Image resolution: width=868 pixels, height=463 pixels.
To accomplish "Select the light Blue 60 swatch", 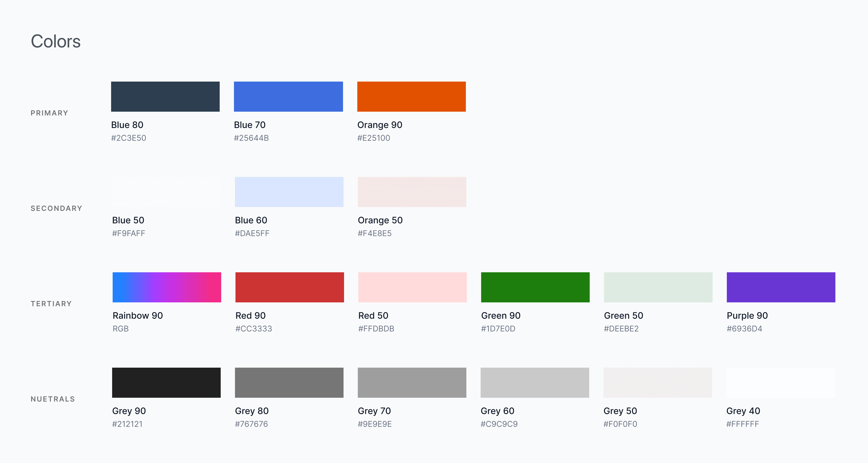I will click(289, 192).
